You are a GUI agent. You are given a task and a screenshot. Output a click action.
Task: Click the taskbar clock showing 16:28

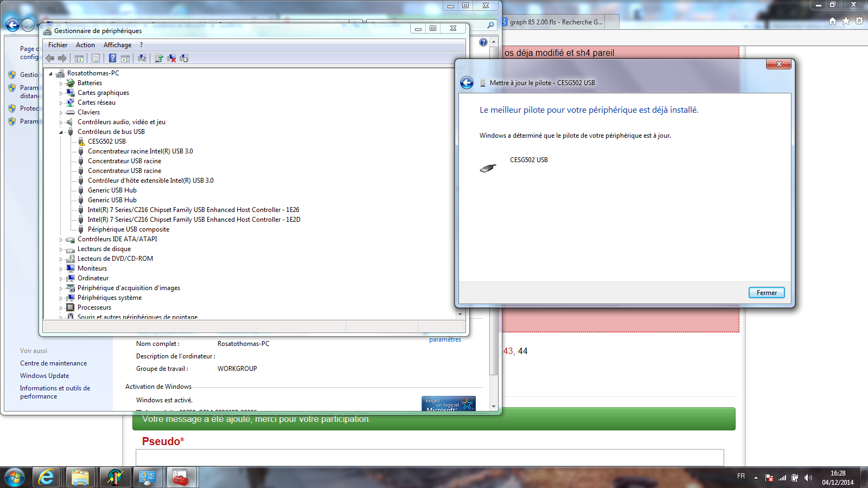pyautogui.click(x=838, y=478)
